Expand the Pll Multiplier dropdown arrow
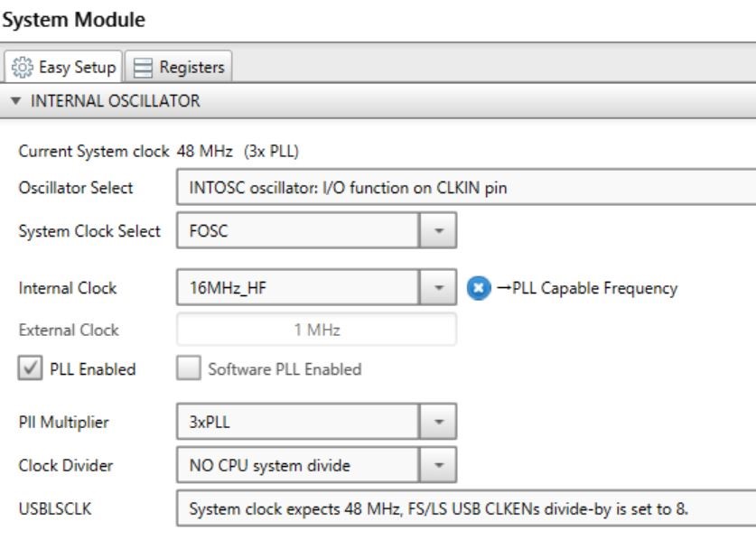The width and height of the screenshot is (756, 540). [x=438, y=421]
